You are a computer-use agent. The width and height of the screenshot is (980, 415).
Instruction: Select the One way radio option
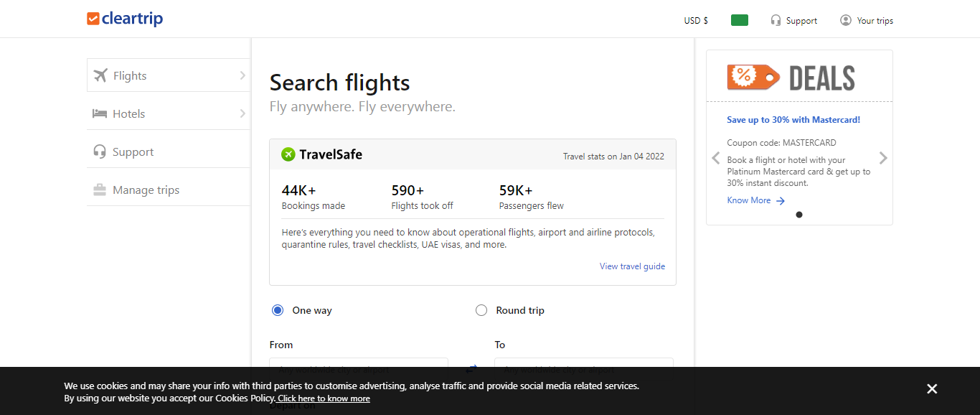(x=278, y=310)
